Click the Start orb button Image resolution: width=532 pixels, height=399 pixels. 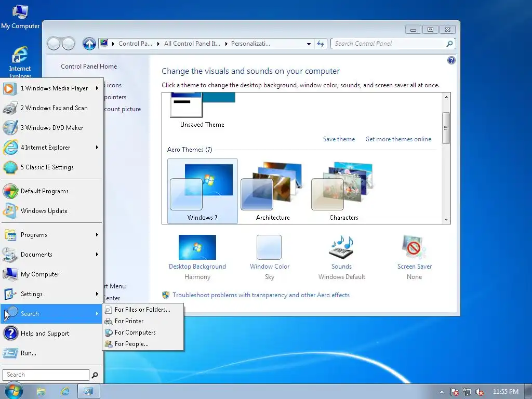[14, 391]
